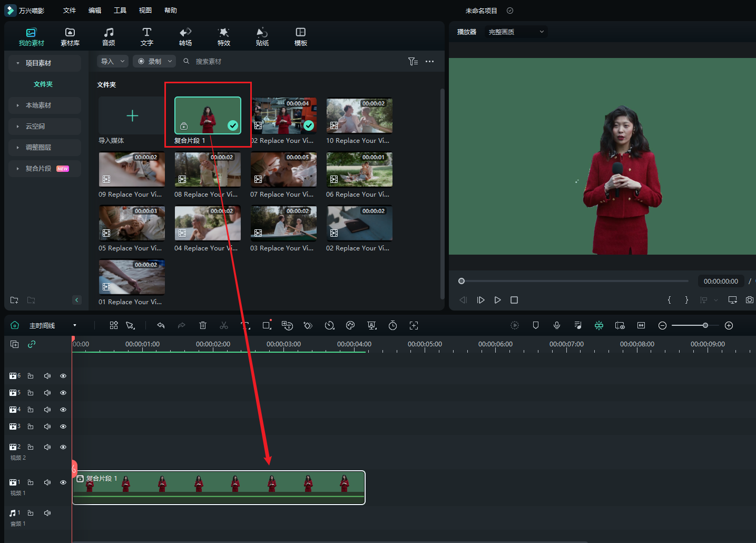Click the microphone voiceover record icon
This screenshot has width=756, height=543.
[x=557, y=326]
